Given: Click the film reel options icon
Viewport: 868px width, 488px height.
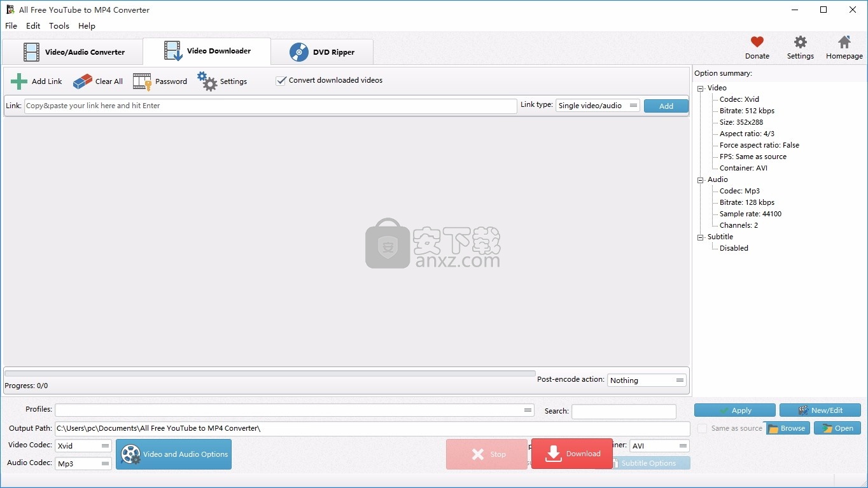Looking at the screenshot, I should point(130,454).
